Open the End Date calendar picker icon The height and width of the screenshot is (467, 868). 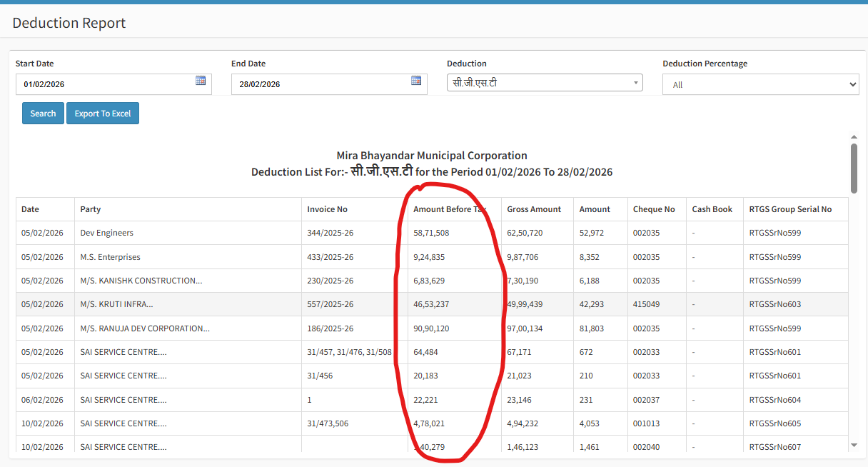(x=416, y=81)
